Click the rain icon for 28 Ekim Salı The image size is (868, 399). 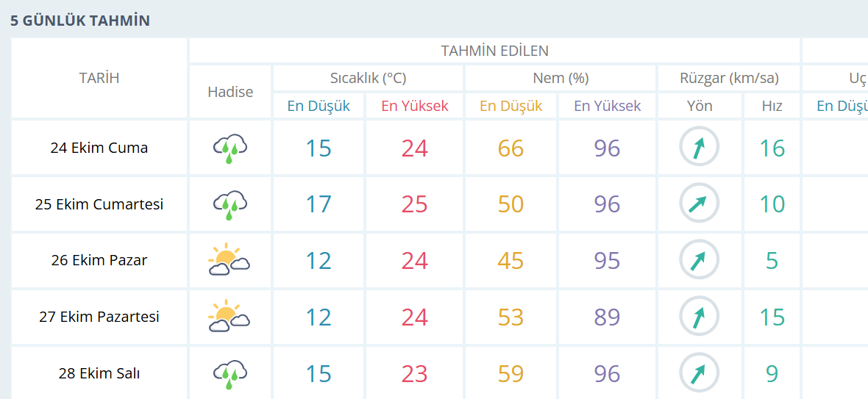[230, 373]
